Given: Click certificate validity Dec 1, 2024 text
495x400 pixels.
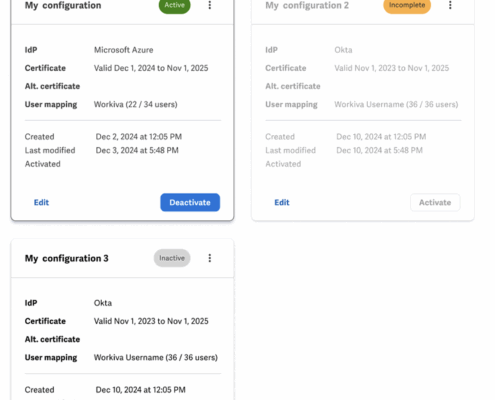Looking at the screenshot, I should [x=151, y=68].
